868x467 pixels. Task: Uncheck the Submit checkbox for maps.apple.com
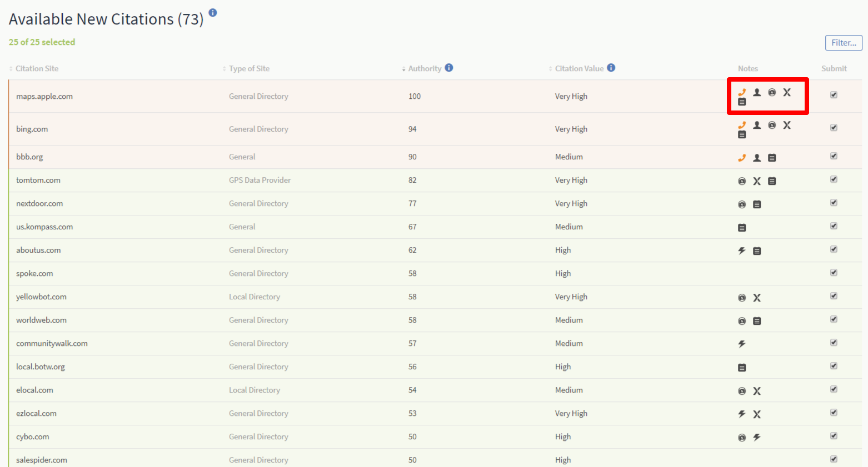[834, 95]
